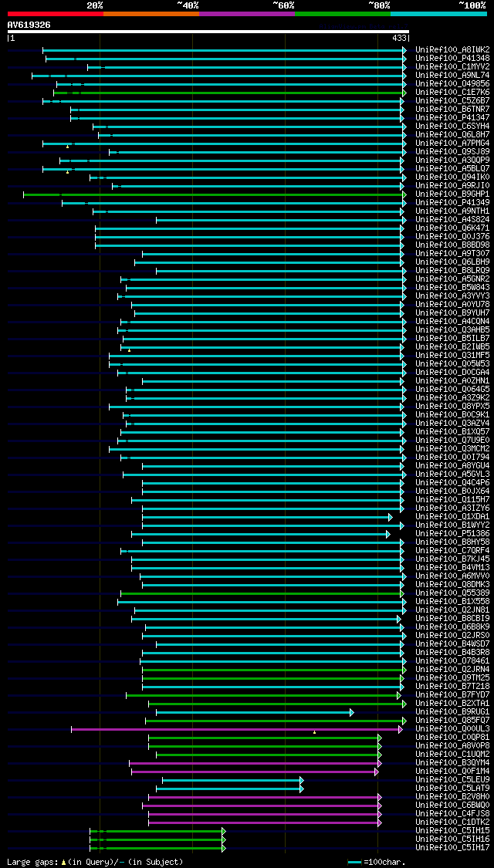Click the UniRef100_P41349 label

pyautogui.click(x=452, y=203)
